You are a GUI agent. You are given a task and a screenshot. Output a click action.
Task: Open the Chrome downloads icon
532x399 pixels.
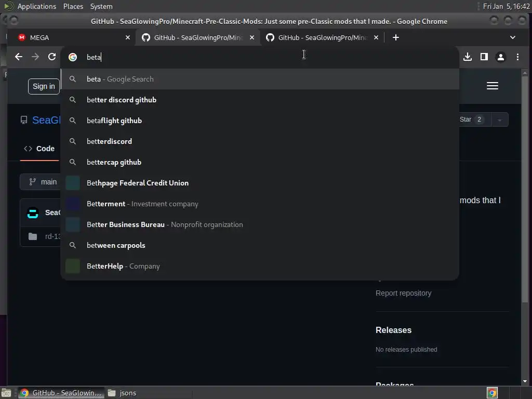[x=468, y=57]
